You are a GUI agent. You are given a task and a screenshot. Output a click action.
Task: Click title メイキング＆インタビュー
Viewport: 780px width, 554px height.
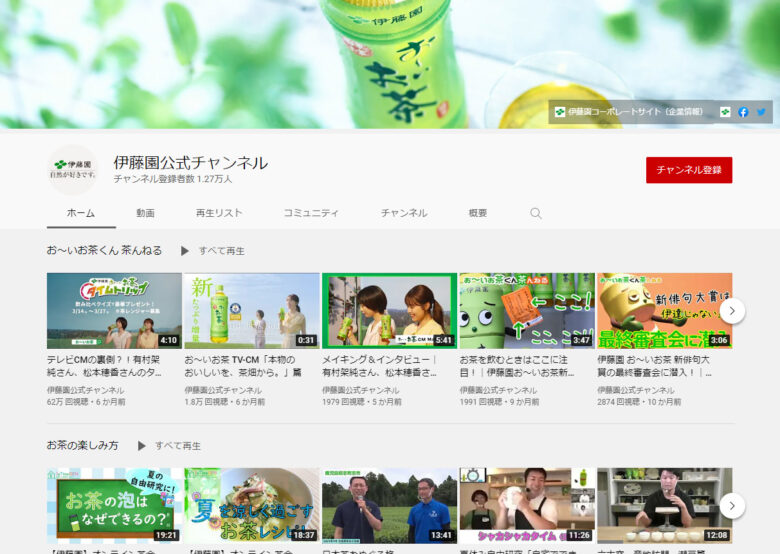(x=380, y=366)
